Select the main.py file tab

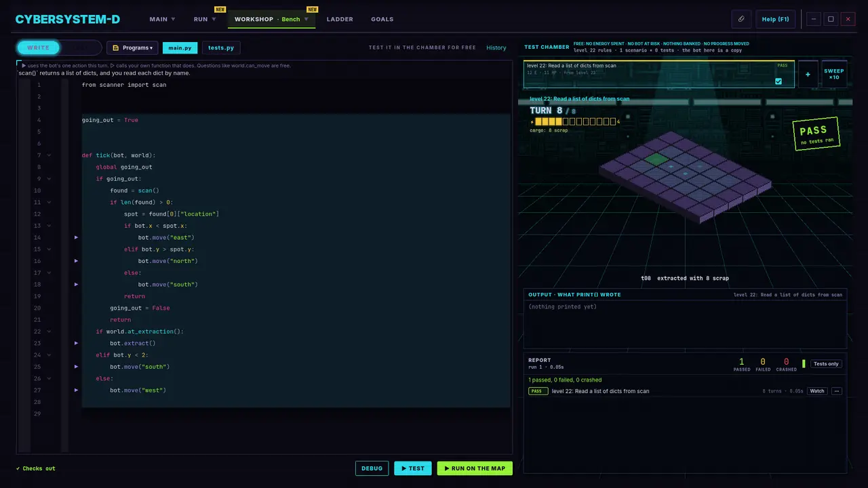[x=180, y=47]
